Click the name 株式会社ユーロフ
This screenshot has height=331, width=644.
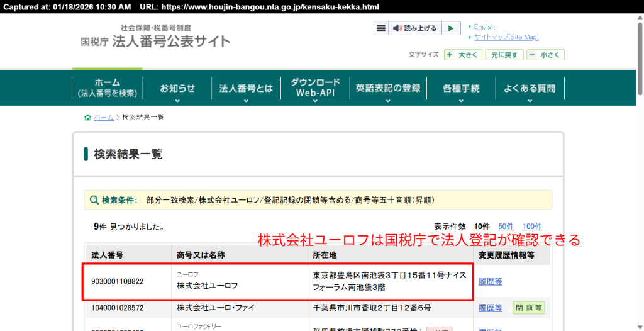[208, 285]
